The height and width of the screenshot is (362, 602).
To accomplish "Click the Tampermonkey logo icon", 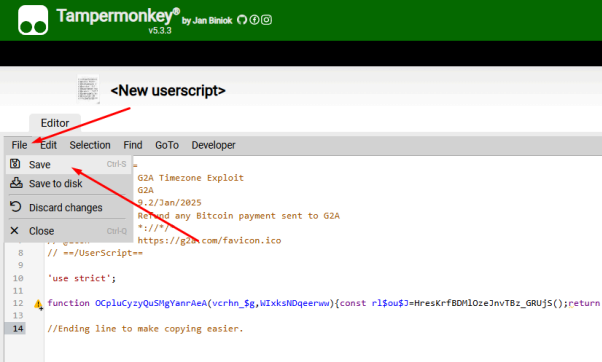I will click(x=33, y=20).
